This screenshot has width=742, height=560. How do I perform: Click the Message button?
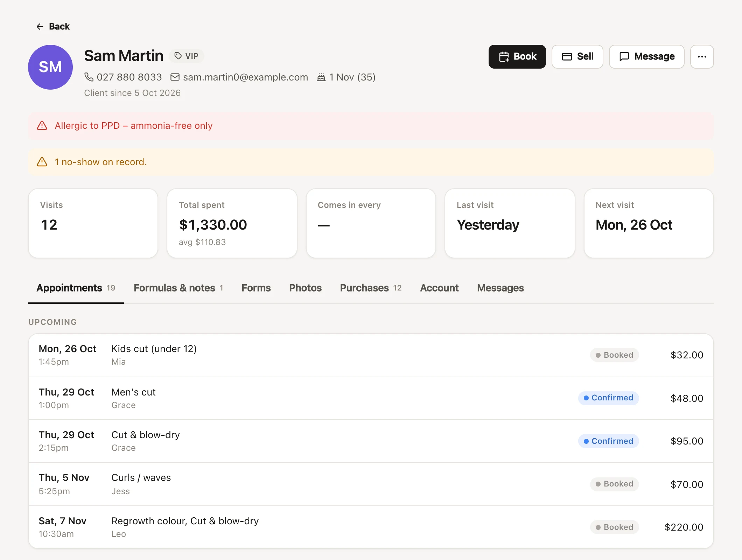click(647, 57)
